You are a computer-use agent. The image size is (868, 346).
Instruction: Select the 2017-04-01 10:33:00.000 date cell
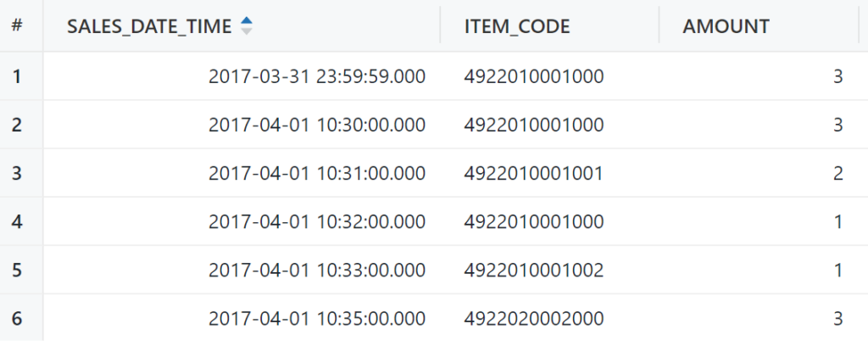click(x=316, y=270)
